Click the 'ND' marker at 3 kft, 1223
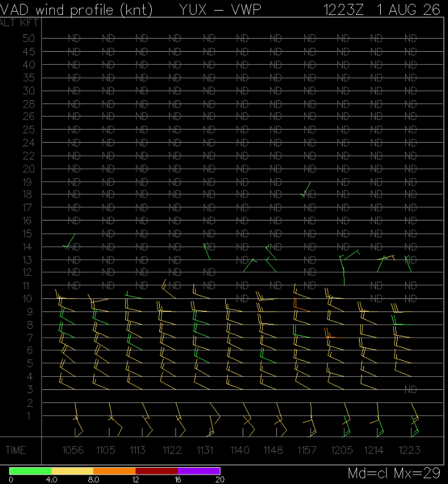The height and width of the screenshot is (484, 448). pyautogui.click(x=411, y=389)
